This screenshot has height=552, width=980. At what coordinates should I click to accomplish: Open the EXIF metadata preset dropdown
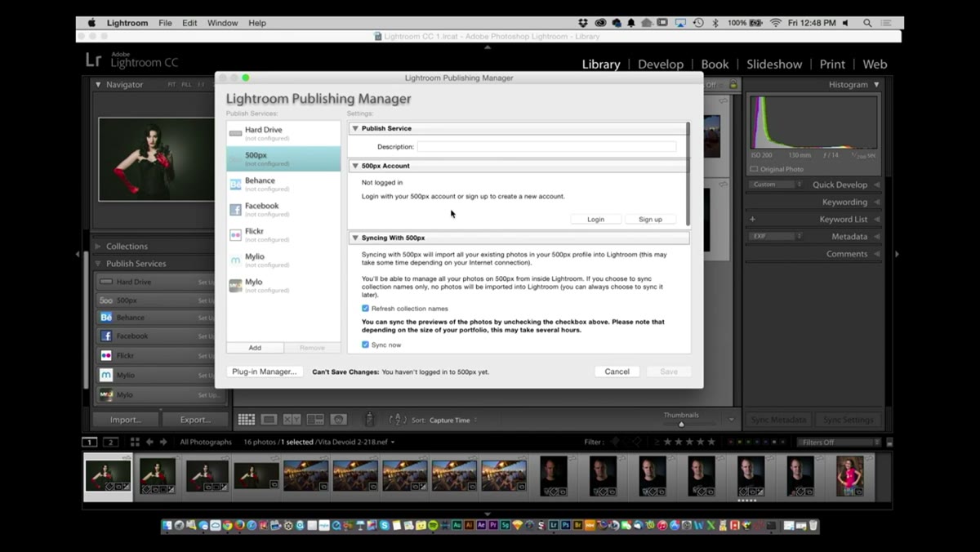click(x=775, y=237)
